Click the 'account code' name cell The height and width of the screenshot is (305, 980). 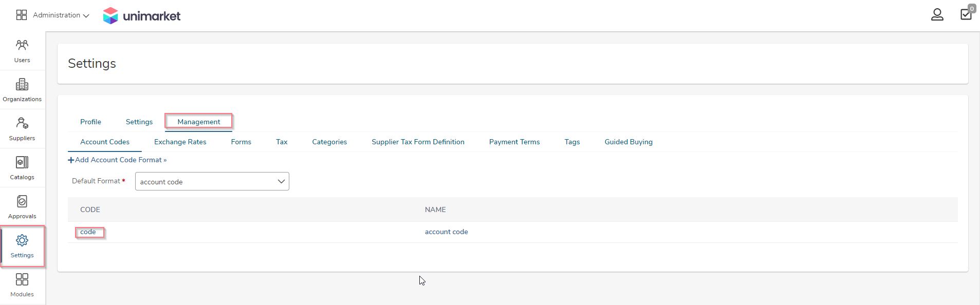pyautogui.click(x=446, y=232)
